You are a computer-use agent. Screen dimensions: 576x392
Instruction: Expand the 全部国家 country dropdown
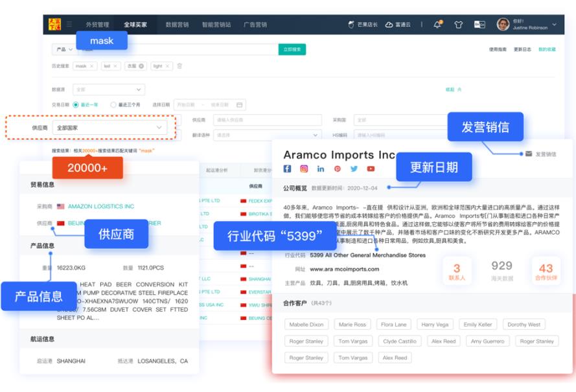(109, 128)
